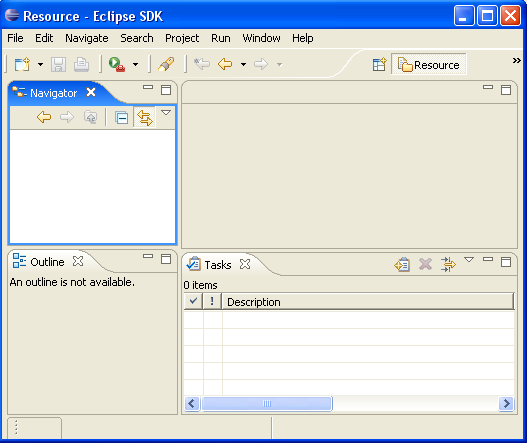Click the External Tools run icon

pyautogui.click(x=117, y=64)
